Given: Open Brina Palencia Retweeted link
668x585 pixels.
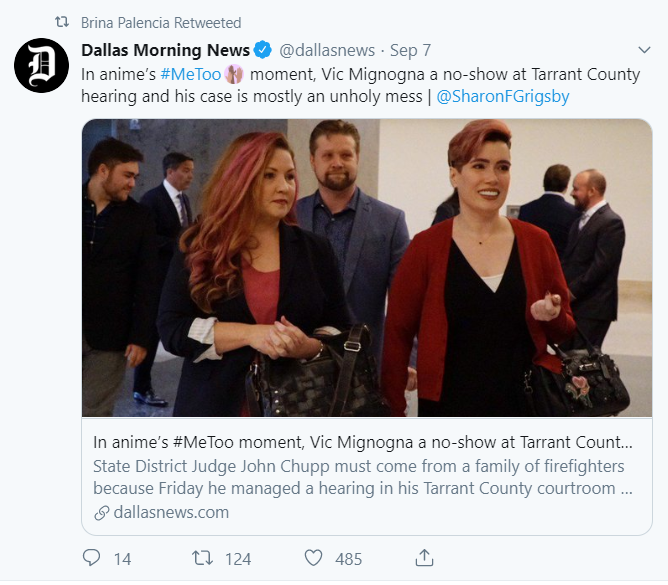Looking at the screenshot, I should [x=161, y=23].
